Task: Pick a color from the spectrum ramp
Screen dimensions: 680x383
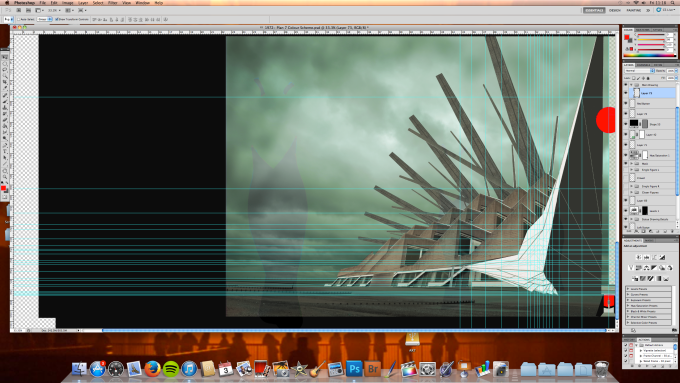Action: [x=650, y=55]
